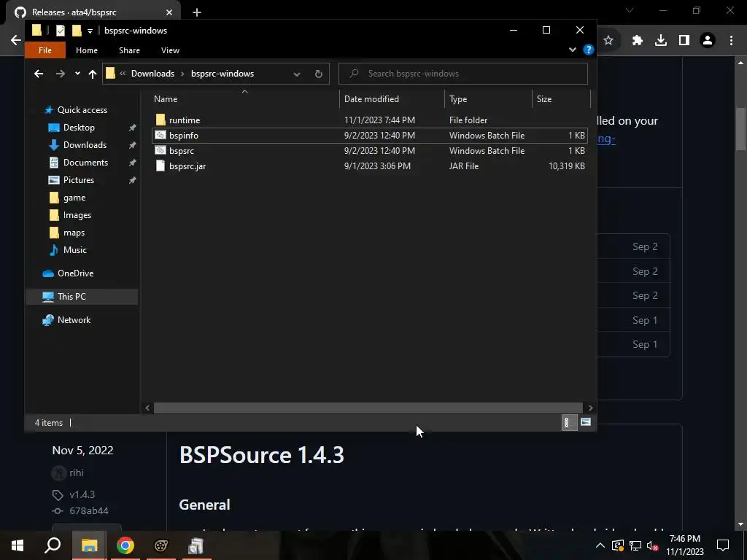Open Quick access in navigation pane
The width and height of the screenshot is (747, 560).
(82, 110)
